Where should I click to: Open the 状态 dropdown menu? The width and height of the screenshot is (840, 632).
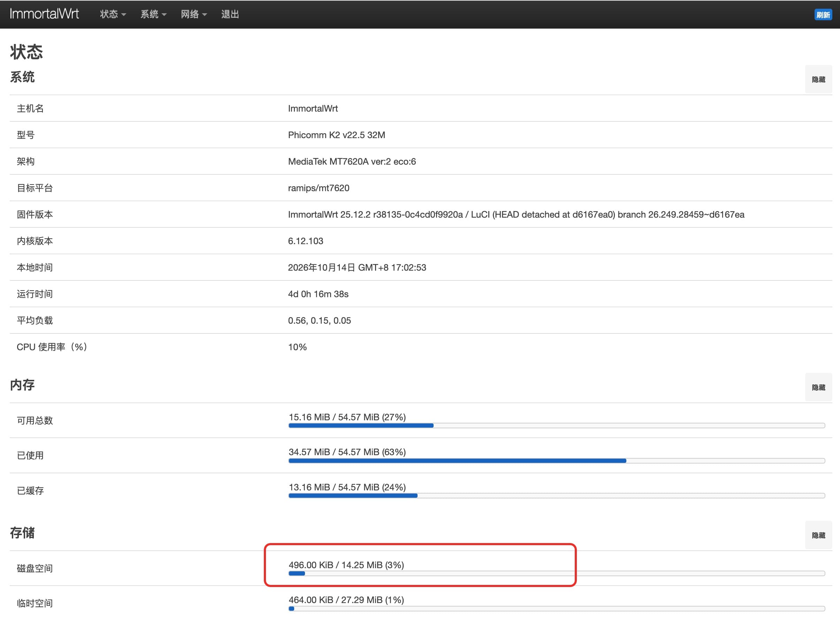coord(113,14)
